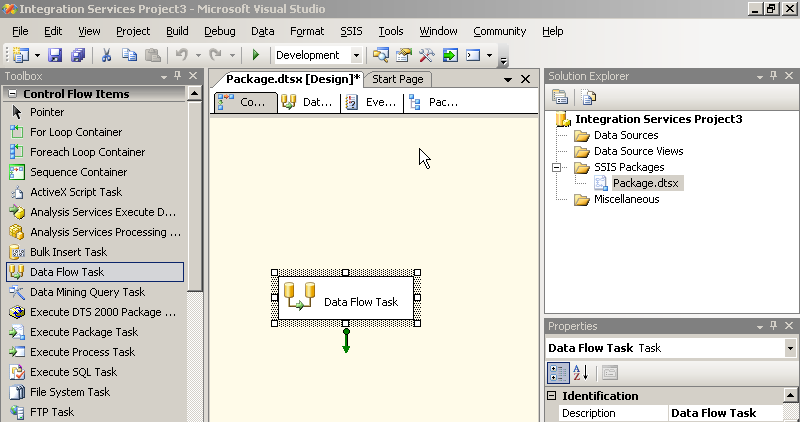Collapse the Identification property category

[x=552, y=396]
